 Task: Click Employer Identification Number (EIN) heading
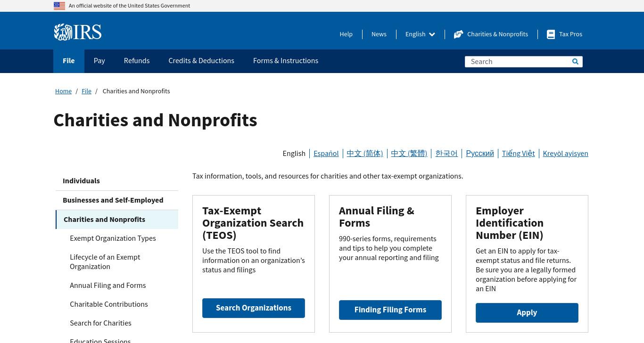click(x=510, y=223)
